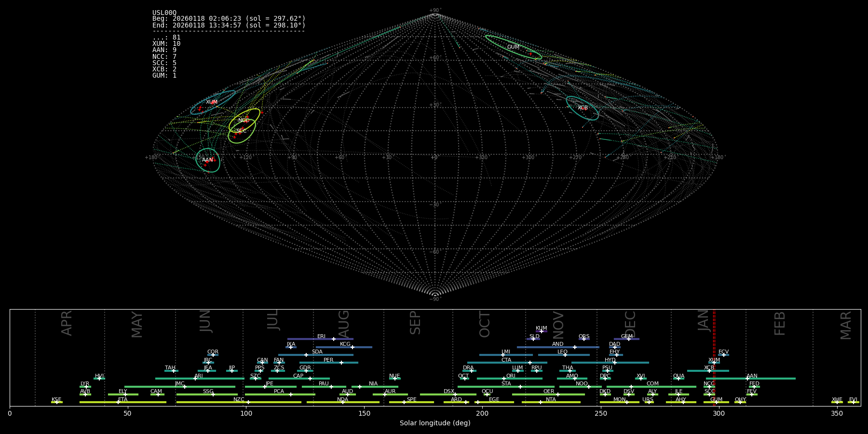
Task: Click the ETA shower bar in timeline
Action: (122, 402)
